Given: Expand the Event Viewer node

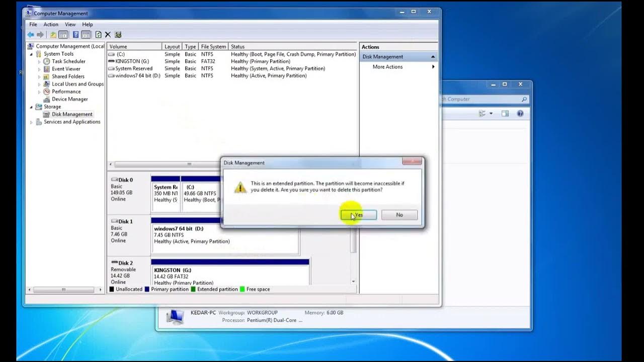Looking at the screenshot, I should 39,69.
